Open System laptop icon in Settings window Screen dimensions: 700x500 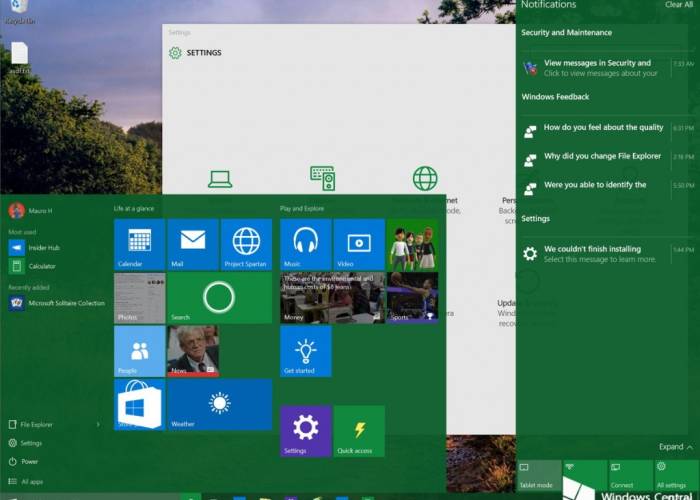pos(220,179)
